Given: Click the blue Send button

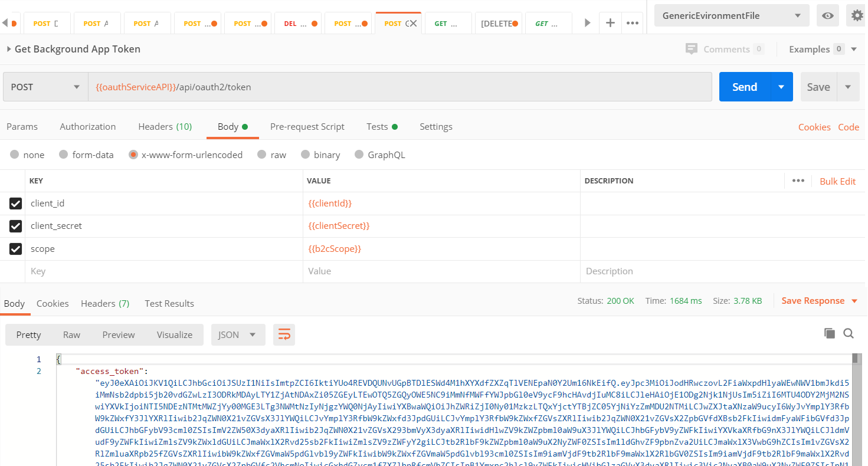Looking at the screenshot, I should [x=744, y=87].
